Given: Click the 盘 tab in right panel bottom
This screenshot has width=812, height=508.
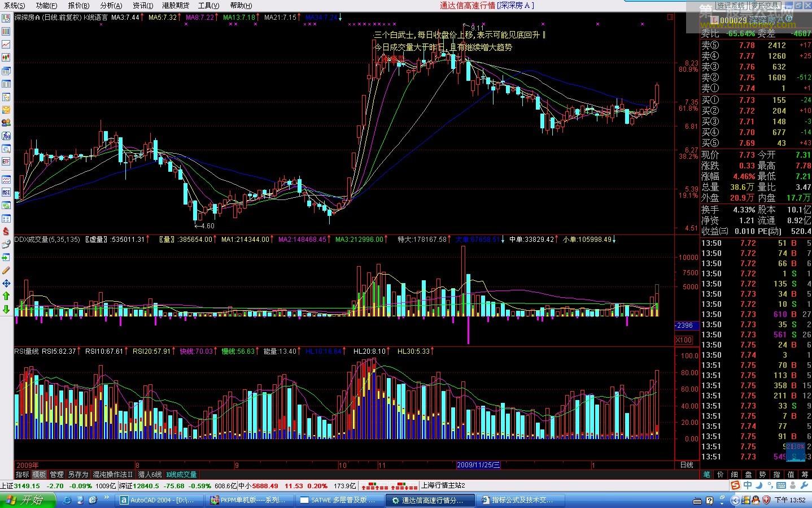Looking at the screenshot, I should [749, 475].
